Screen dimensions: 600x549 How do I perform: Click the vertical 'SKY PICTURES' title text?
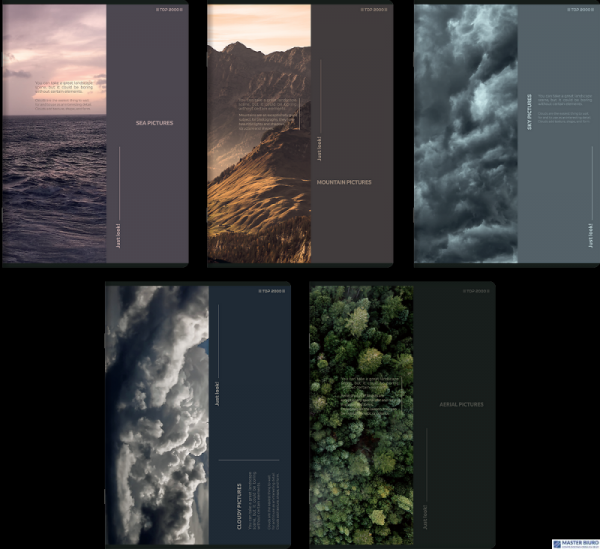coord(530,112)
